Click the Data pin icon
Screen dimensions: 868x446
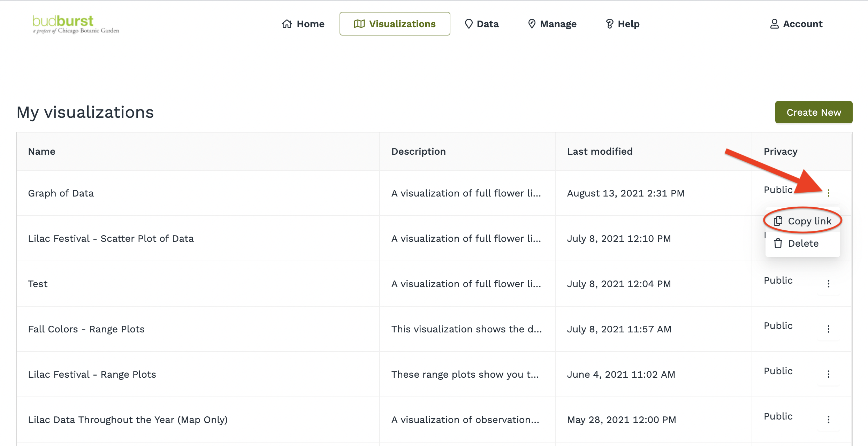[469, 24]
